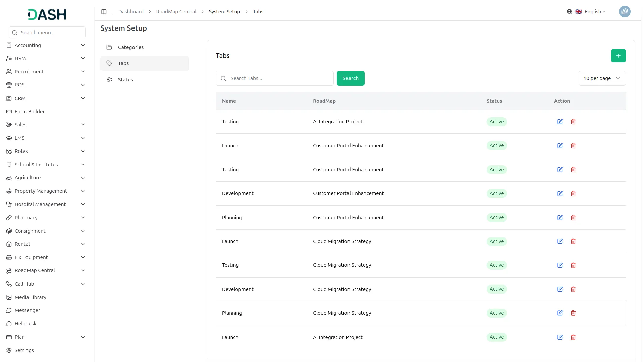Viewport: 644px width, 362px height.
Task: Edit the Launch row for Cloud Migration Strategy
Action: [560, 241]
